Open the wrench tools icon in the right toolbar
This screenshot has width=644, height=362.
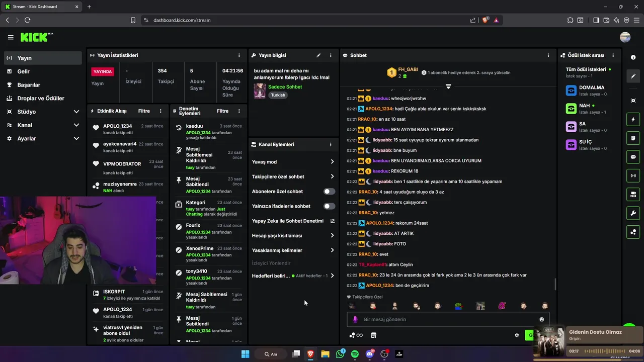click(x=633, y=213)
